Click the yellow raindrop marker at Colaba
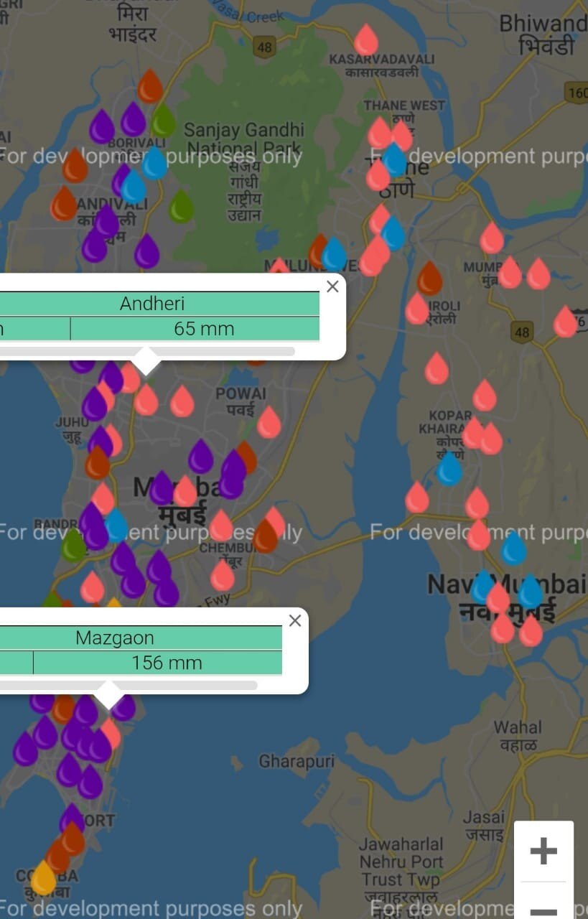 (43, 877)
